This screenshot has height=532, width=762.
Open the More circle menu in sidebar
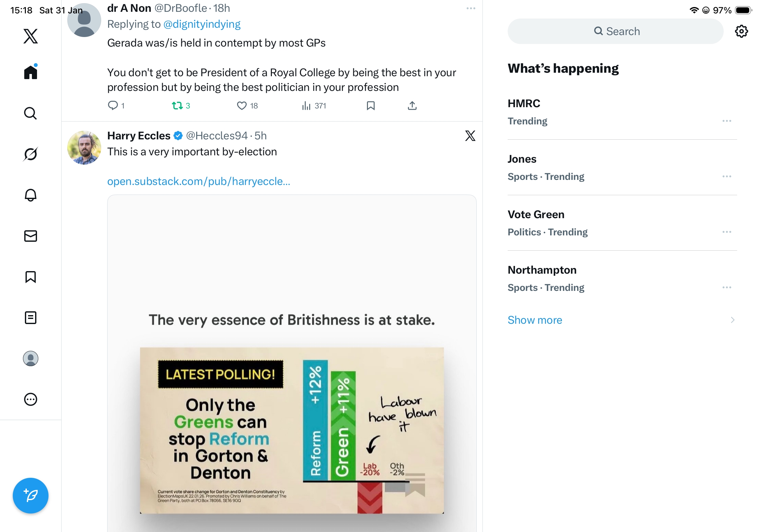pos(31,399)
